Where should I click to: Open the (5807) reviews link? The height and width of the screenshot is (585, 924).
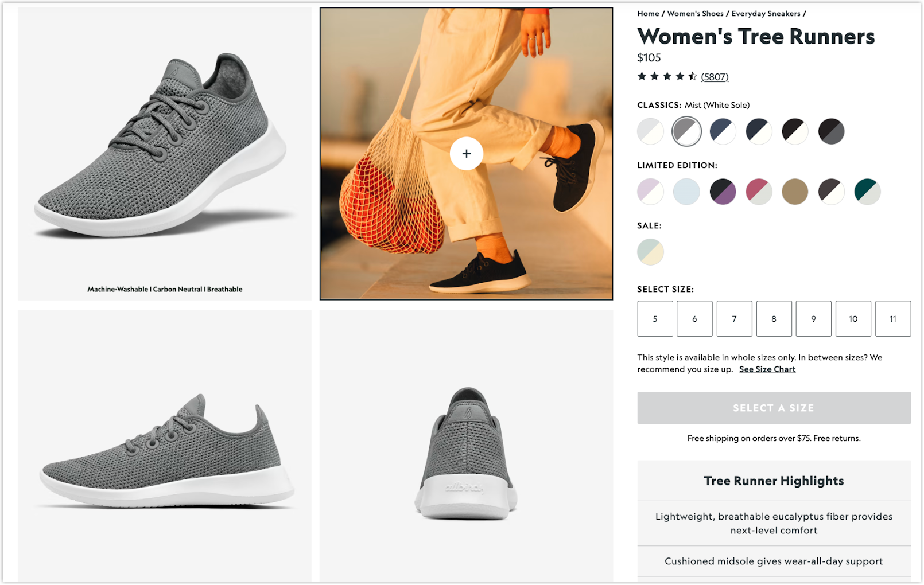(x=714, y=76)
